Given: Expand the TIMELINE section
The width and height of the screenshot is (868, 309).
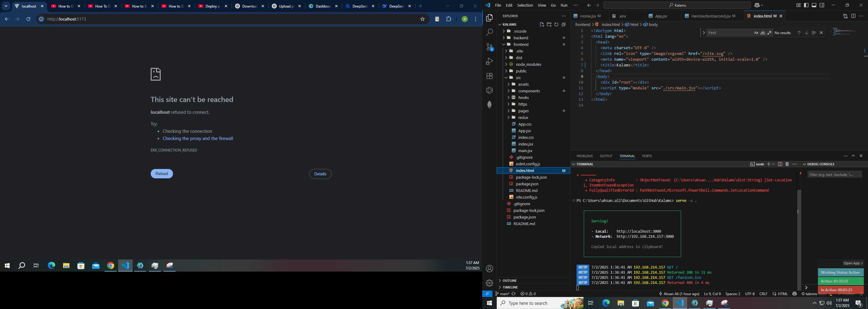Looking at the screenshot, I should coord(533,287).
